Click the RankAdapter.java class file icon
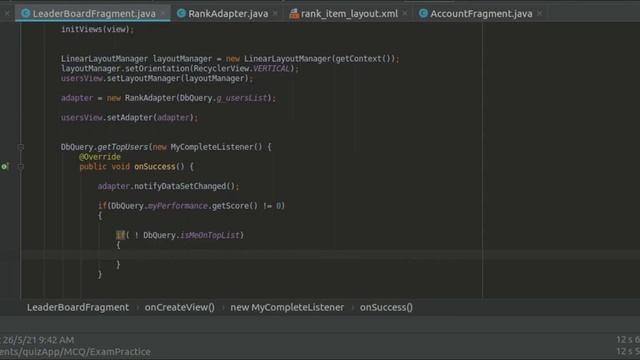This screenshot has height=360, width=640. 181,13
